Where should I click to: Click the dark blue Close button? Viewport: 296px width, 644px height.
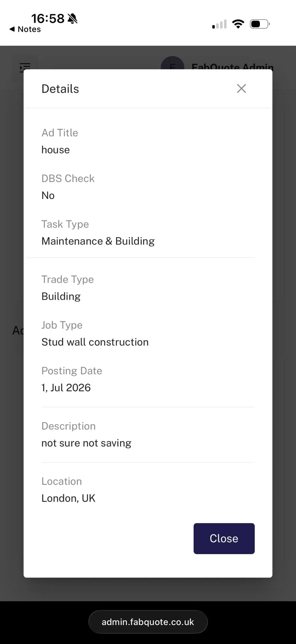click(224, 538)
